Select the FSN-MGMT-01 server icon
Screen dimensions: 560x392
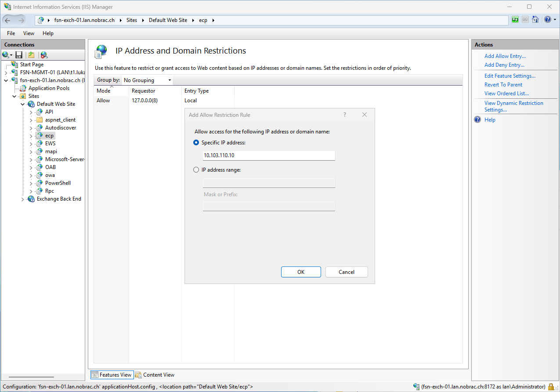[x=15, y=72]
